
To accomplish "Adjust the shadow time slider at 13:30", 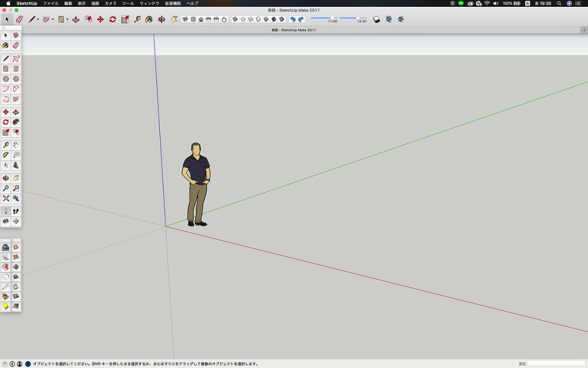I will (358, 18).
